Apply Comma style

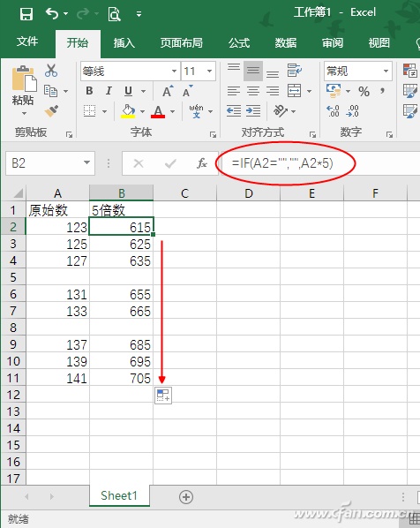point(383,91)
